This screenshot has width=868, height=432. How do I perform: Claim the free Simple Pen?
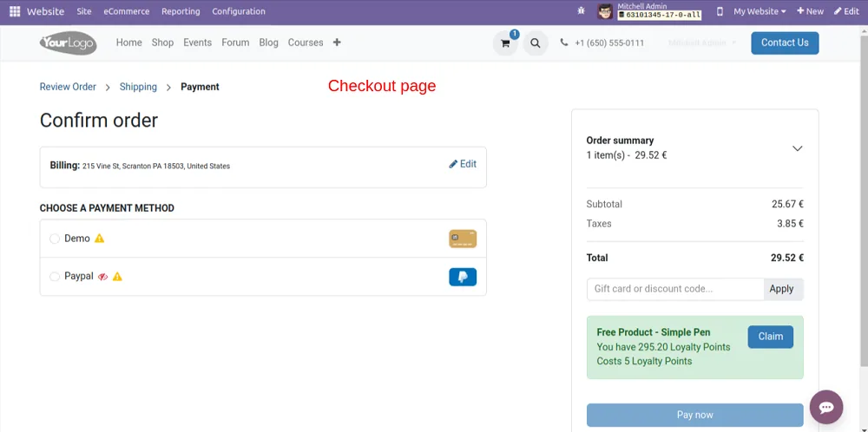[770, 337]
